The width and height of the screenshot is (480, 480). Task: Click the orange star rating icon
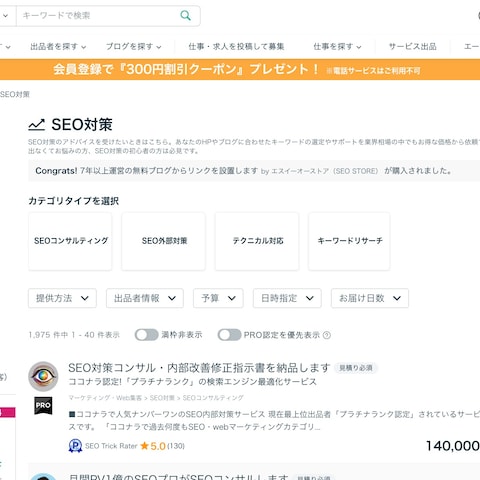[144, 446]
